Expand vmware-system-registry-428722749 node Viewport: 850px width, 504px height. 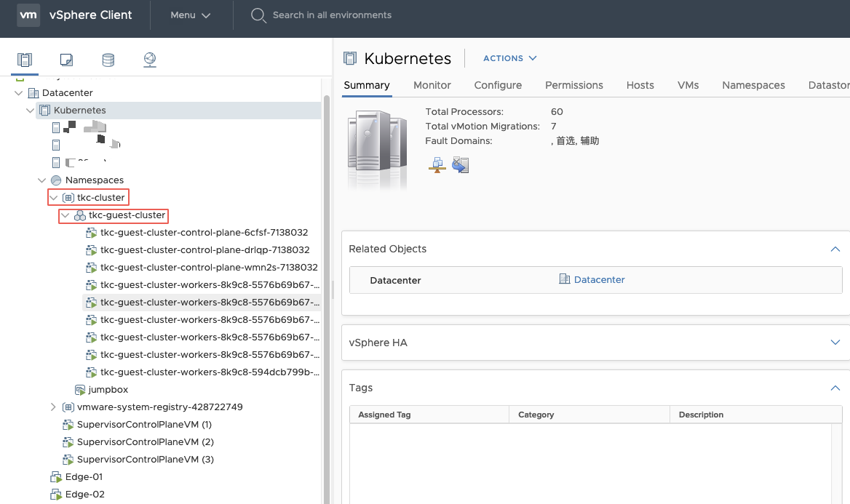point(53,407)
